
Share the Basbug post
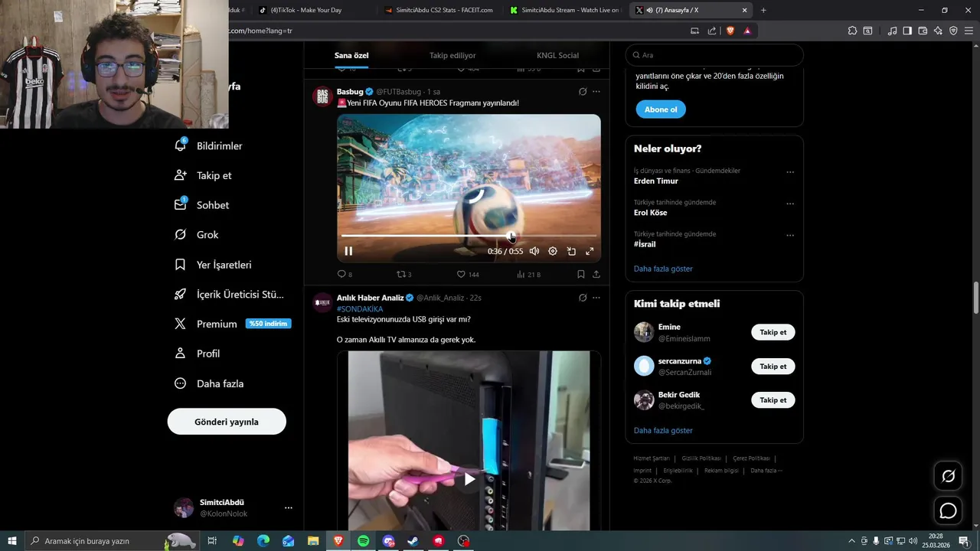[596, 274]
